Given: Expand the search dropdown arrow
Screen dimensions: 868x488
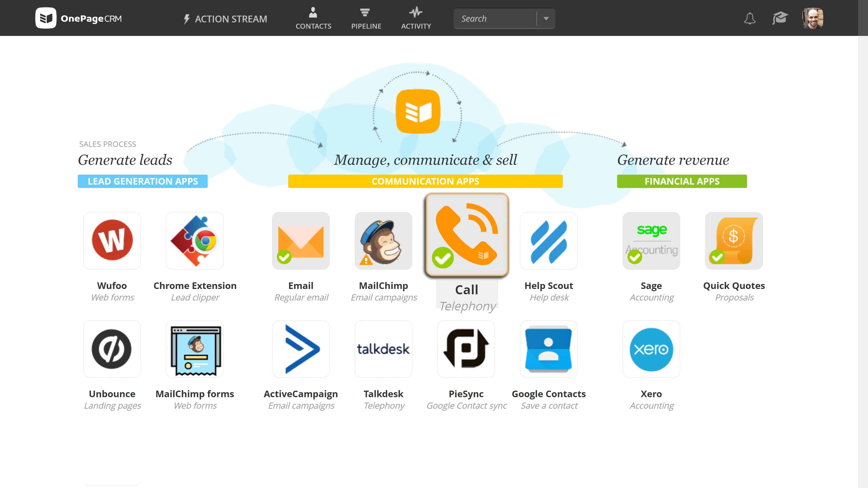Looking at the screenshot, I should [546, 19].
